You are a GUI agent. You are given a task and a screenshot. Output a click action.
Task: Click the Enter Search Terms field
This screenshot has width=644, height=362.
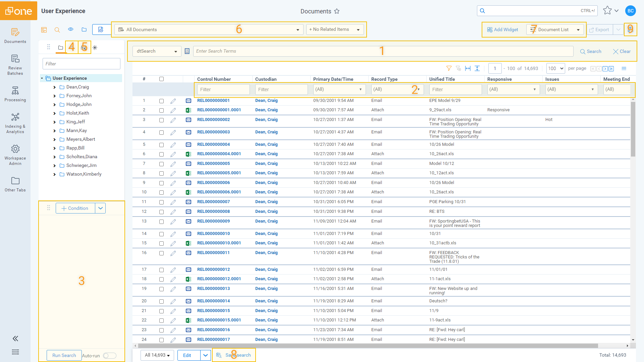coord(383,51)
